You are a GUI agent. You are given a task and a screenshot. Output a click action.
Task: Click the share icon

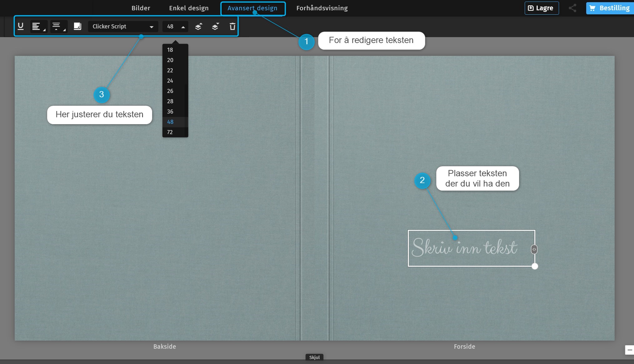[x=572, y=8]
